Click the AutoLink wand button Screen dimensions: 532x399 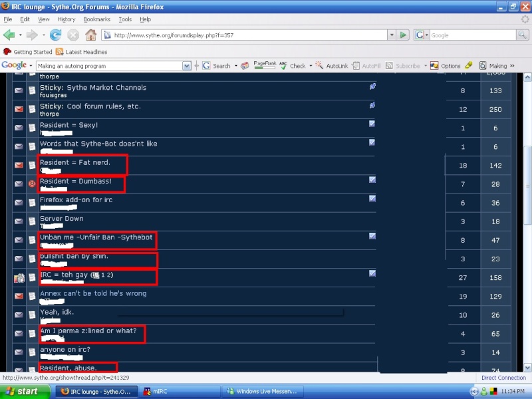[332, 66]
